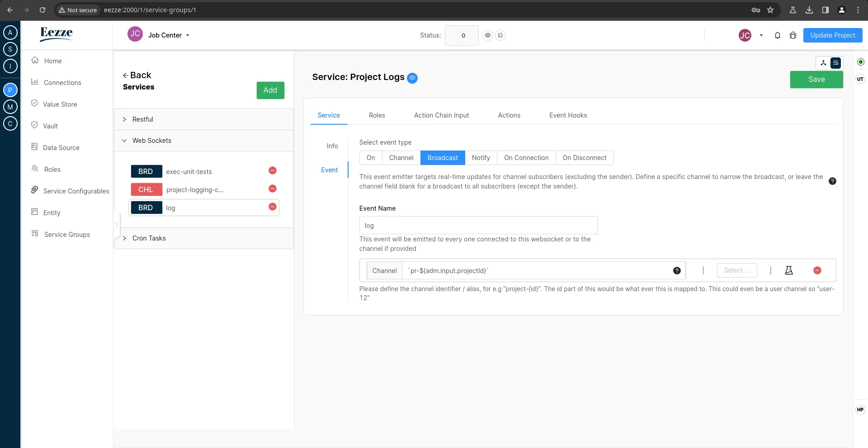
Task: Open the channel help question-mark icon
Action: coord(677,270)
